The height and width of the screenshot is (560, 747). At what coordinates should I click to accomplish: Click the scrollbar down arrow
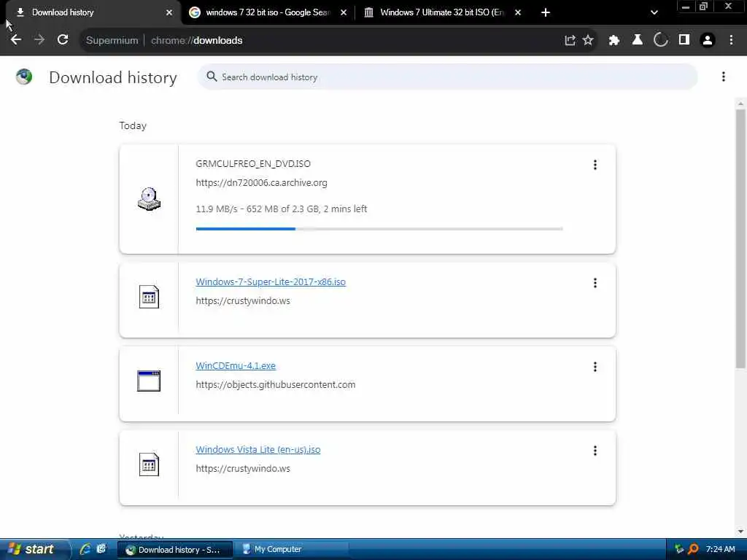[x=740, y=531]
